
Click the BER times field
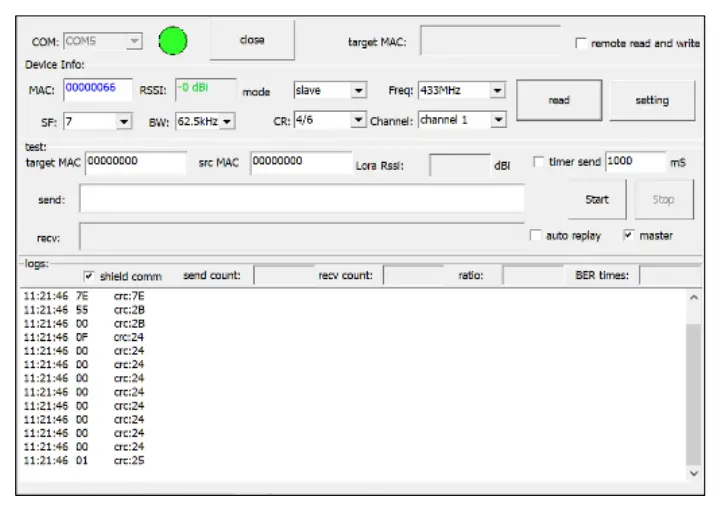(x=670, y=275)
